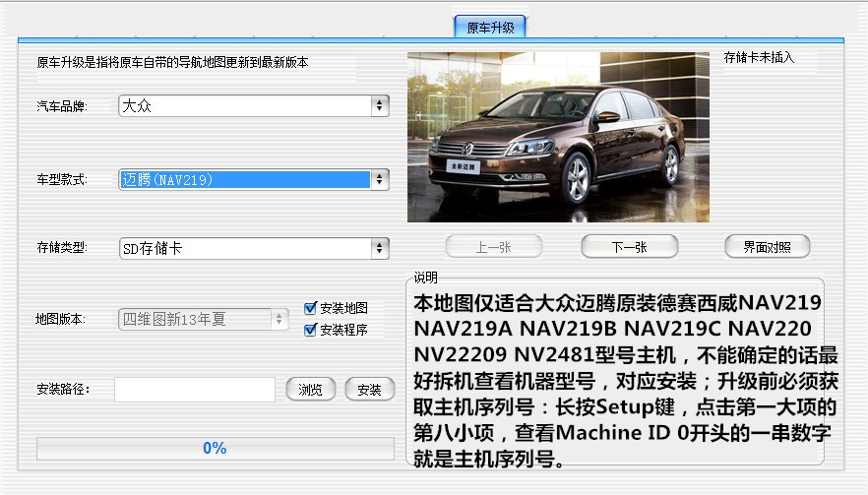Click the 原车升级是指将原车自带的导航地图 description line
The height and width of the screenshot is (495, 868).
(x=172, y=62)
